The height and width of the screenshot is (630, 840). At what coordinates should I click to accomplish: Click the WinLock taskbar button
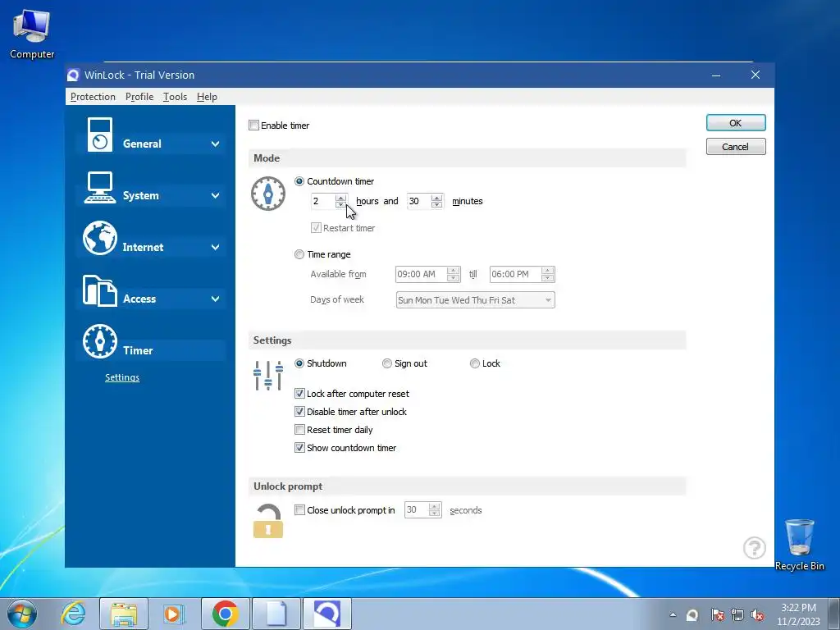(327, 614)
